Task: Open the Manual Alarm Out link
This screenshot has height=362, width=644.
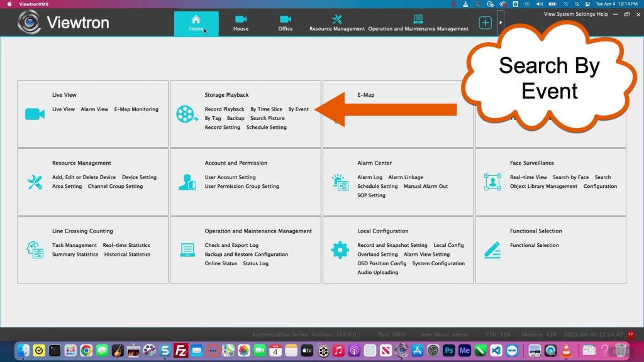Action: [x=426, y=186]
